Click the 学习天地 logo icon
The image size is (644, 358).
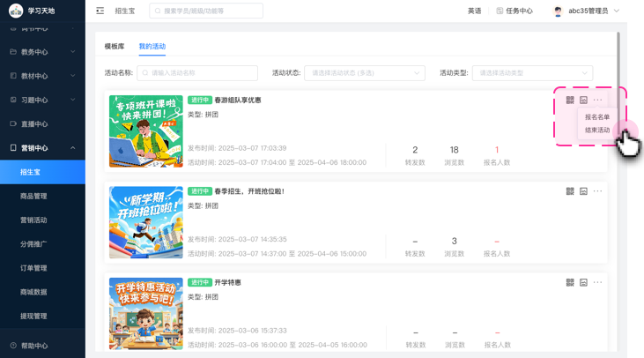[x=16, y=11]
